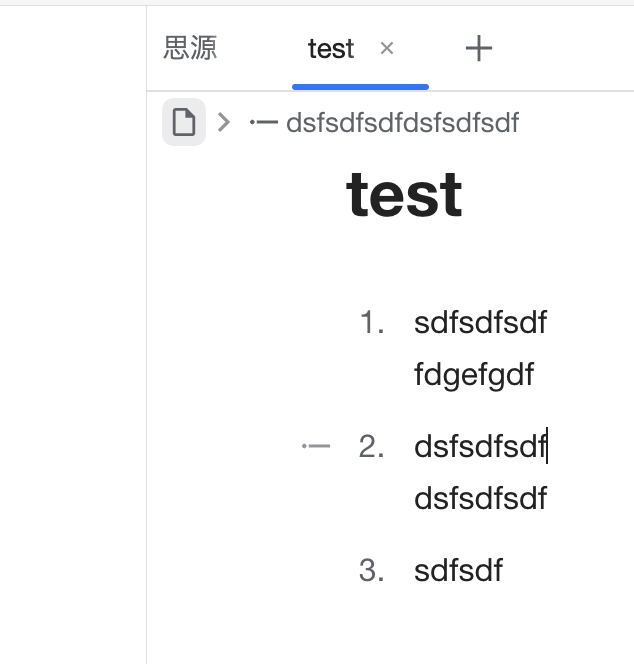Click the sdfsdf text in item 3

coord(458,571)
